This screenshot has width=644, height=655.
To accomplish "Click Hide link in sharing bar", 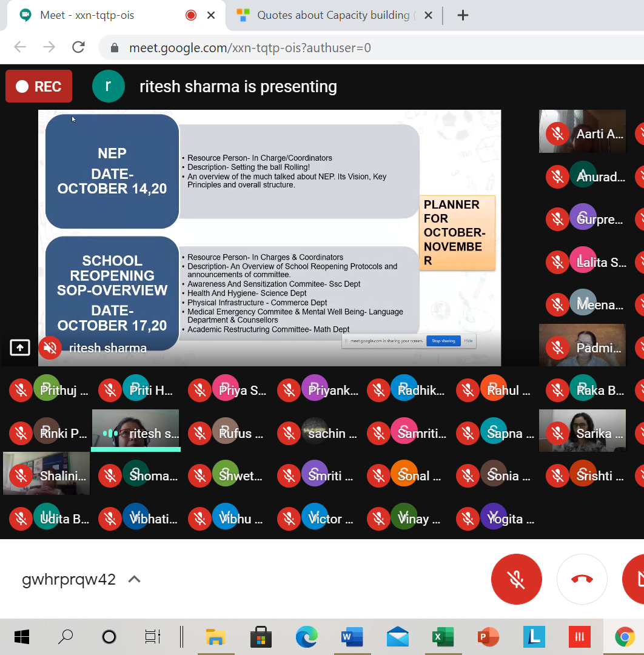I will pos(468,341).
